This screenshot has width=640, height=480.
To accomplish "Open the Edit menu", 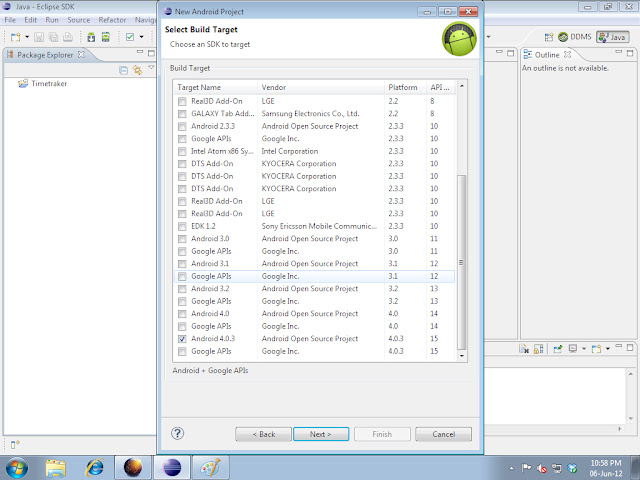I will pos(30,20).
